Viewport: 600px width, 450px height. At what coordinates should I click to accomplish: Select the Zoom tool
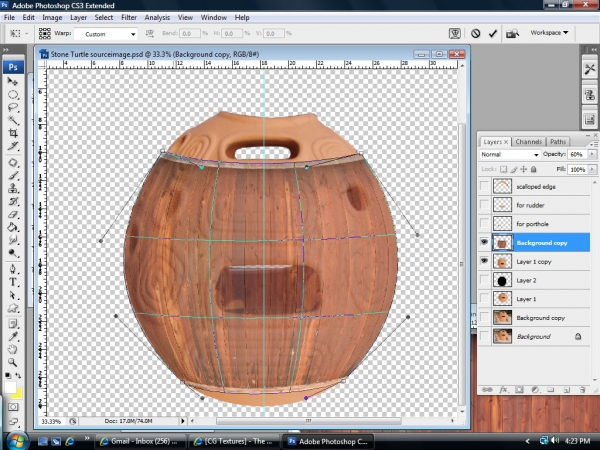[x=13, y=362]
